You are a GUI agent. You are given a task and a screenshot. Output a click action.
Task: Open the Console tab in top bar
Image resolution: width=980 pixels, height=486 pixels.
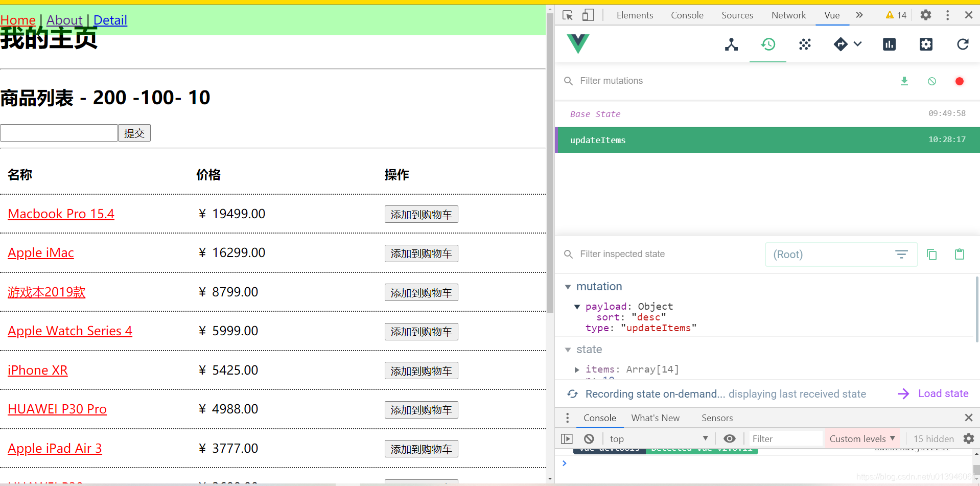click(687, 15)
